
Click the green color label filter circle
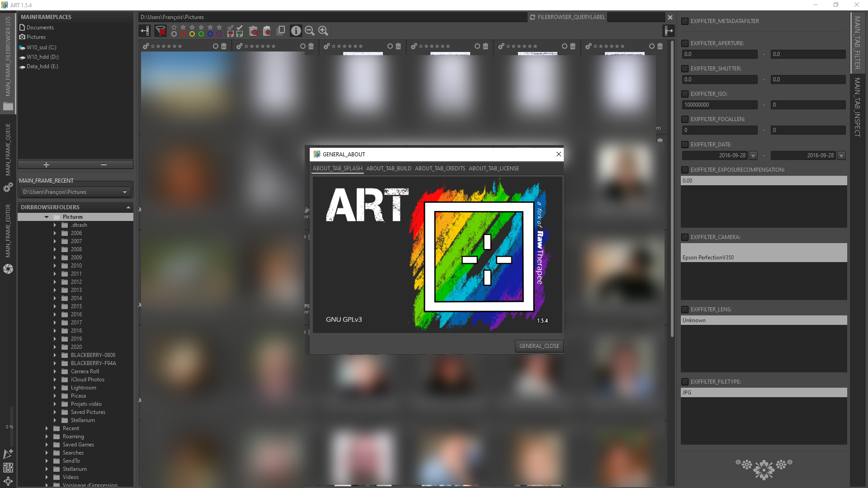pyautogui.click(x=201, y=34)
